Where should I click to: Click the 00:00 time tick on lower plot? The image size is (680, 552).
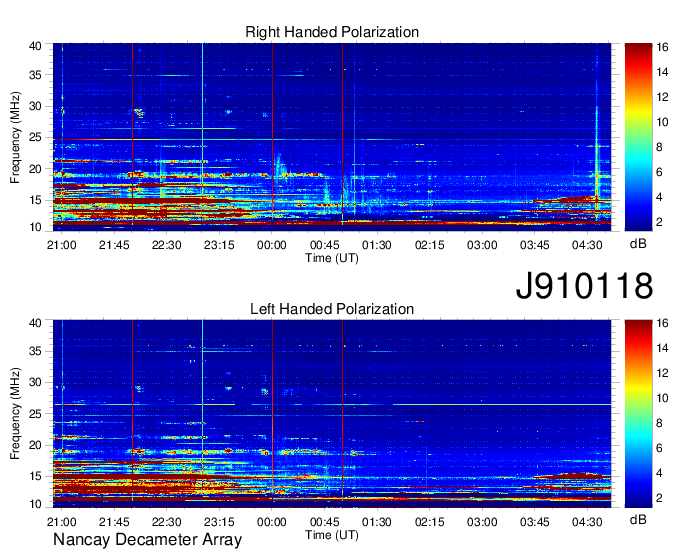tap(271, 522)
